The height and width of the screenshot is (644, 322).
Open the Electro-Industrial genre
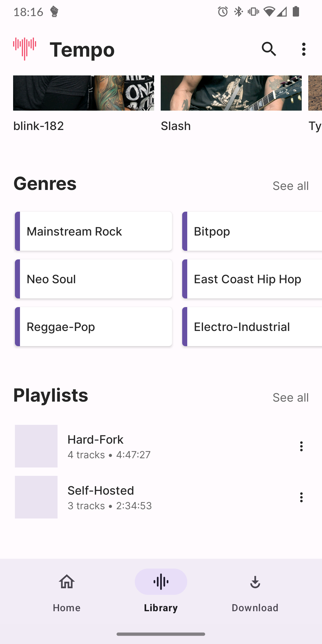[252, 327]
